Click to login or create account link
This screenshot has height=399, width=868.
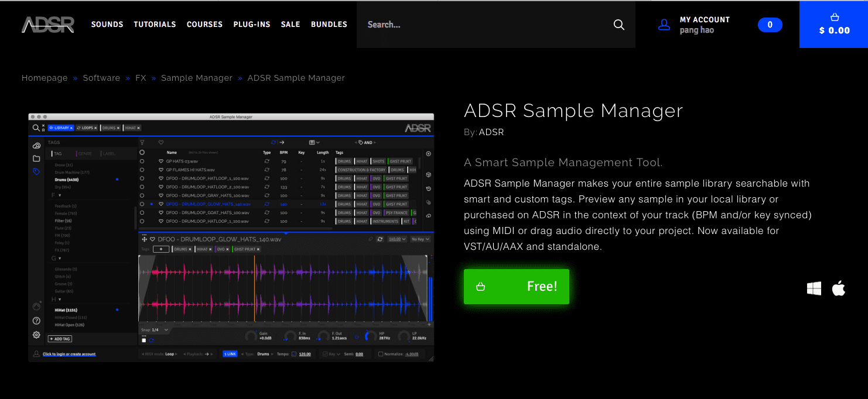(x=69, y=354)
